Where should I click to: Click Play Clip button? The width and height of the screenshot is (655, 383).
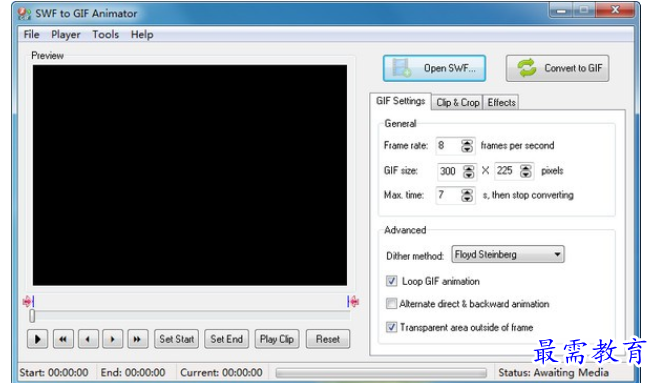(277, 339)
